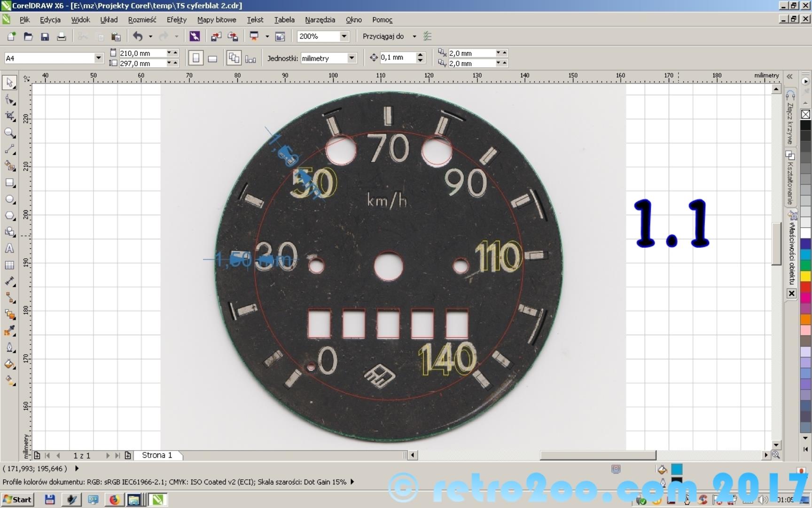
Task: Select the Table tool
Action: 9,265
